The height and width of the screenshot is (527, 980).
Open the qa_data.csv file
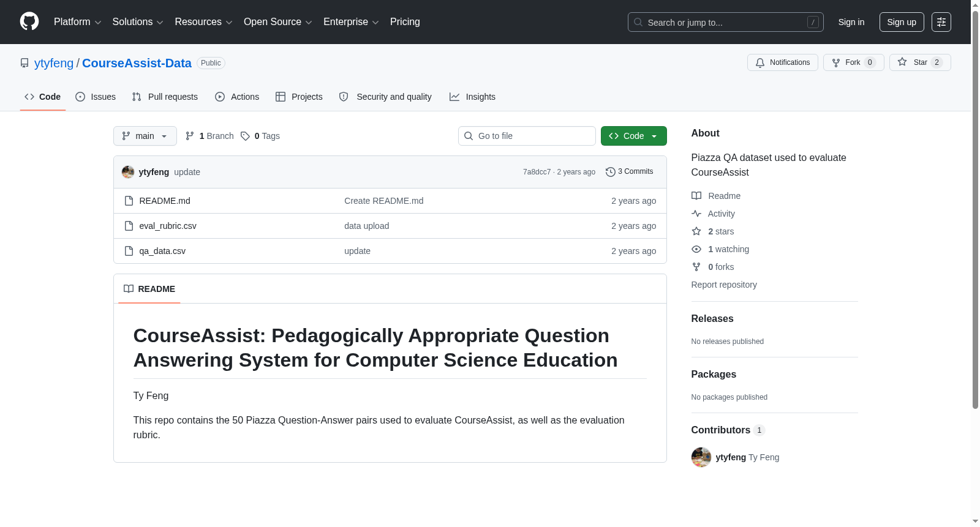tap(162, 251)
